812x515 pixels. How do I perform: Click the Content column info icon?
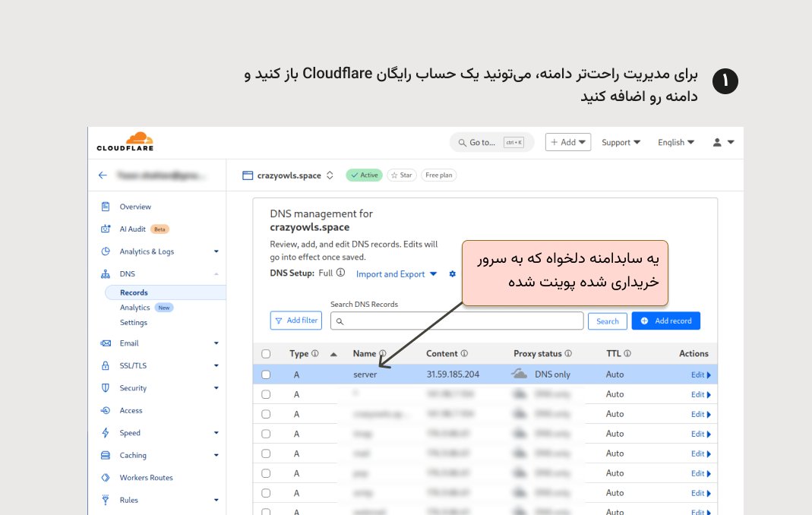[x=465, y=353]
